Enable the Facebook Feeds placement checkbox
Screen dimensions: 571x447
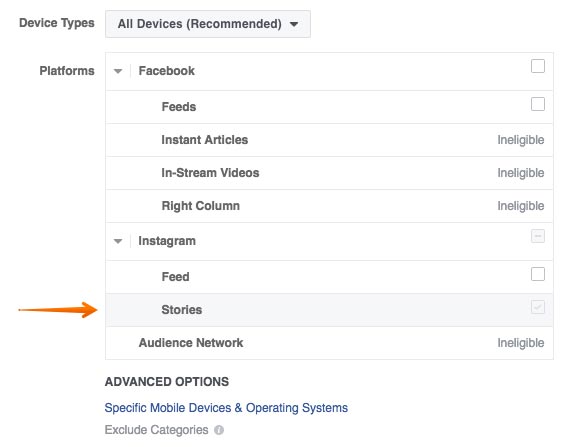click(x=537, y=104)
